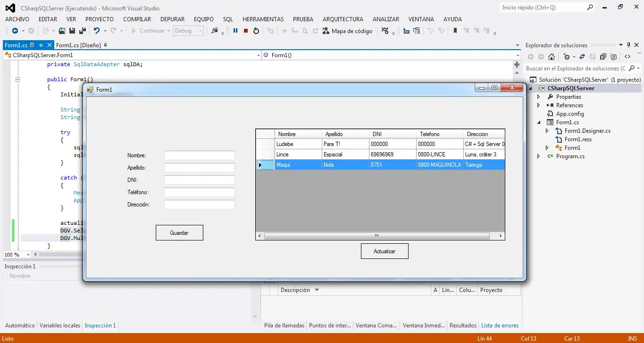The image size is (644, 343).
Task: Click the Save All toolbar icon
Action: pos(83,31)
